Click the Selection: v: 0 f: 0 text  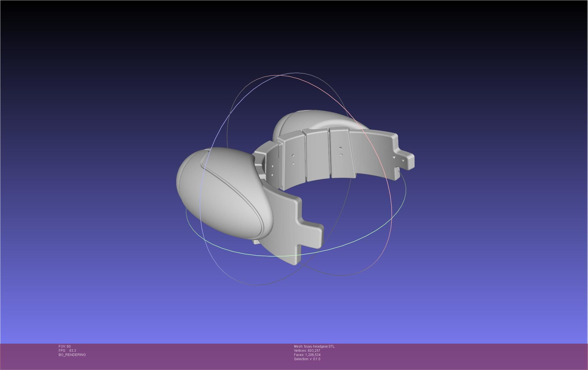pyautogui.click(x=307, y=359)
